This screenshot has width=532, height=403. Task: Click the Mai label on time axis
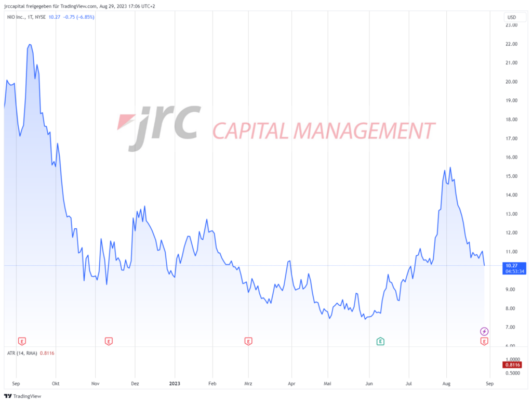pyautogui.click(x=327, y=384)
